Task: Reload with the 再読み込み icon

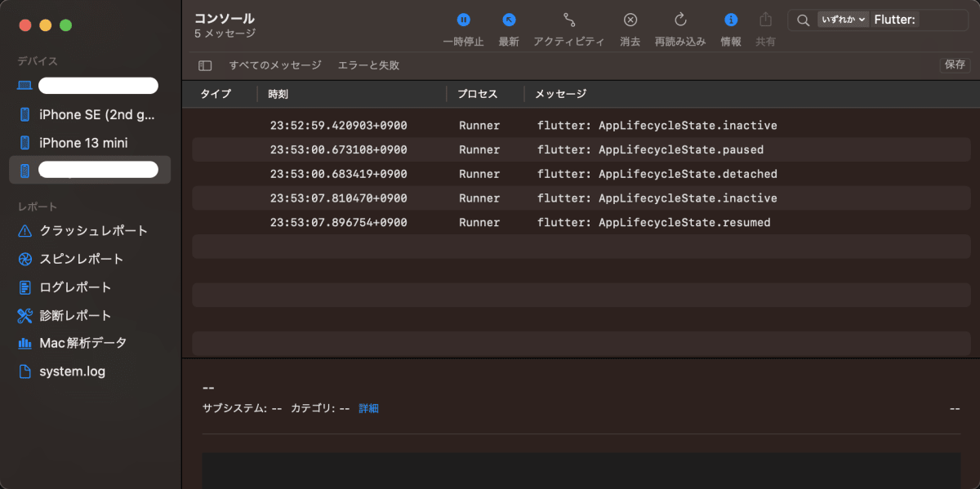Action: [x=679, y=20]
